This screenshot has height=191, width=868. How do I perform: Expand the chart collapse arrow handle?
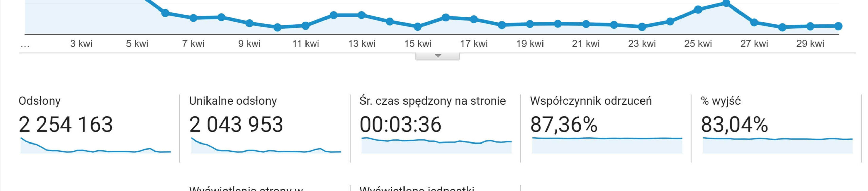[438, 56]
